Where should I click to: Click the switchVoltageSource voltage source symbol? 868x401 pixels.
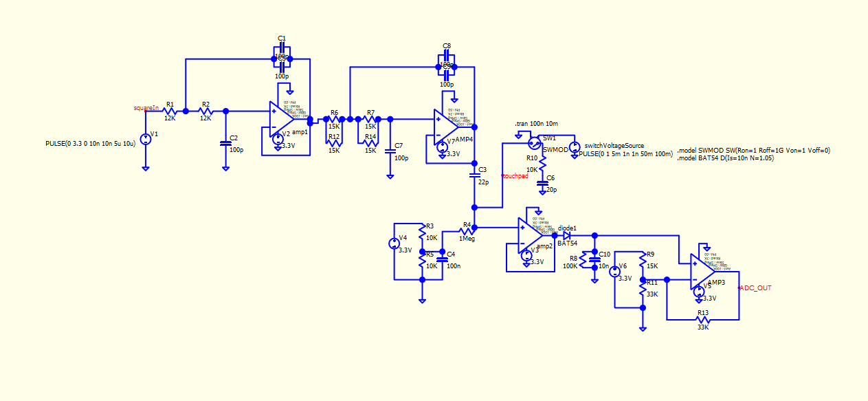click(575, 145)
